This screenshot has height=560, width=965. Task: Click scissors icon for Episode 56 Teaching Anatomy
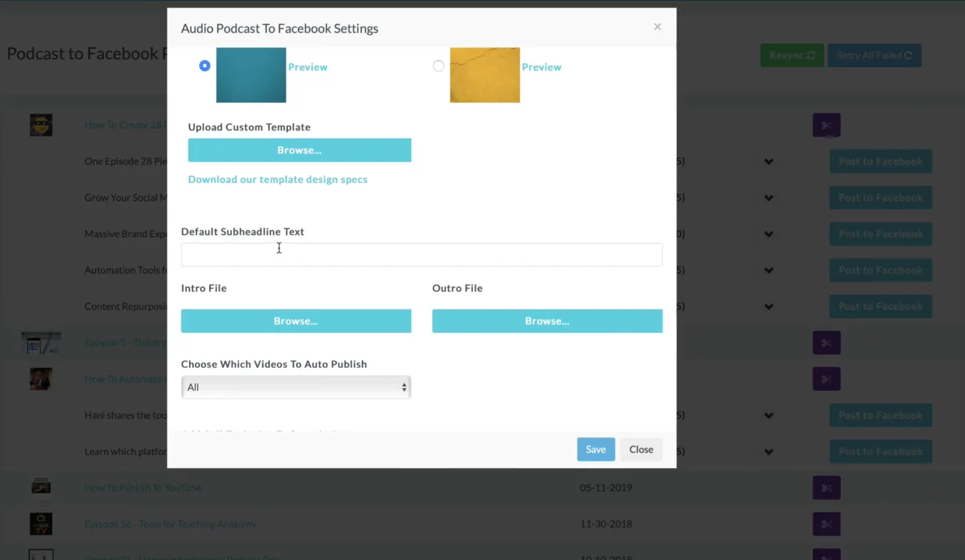(826, 523)
